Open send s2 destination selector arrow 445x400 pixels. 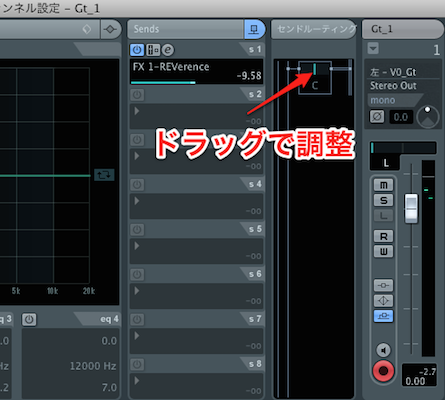coord(136,111)
